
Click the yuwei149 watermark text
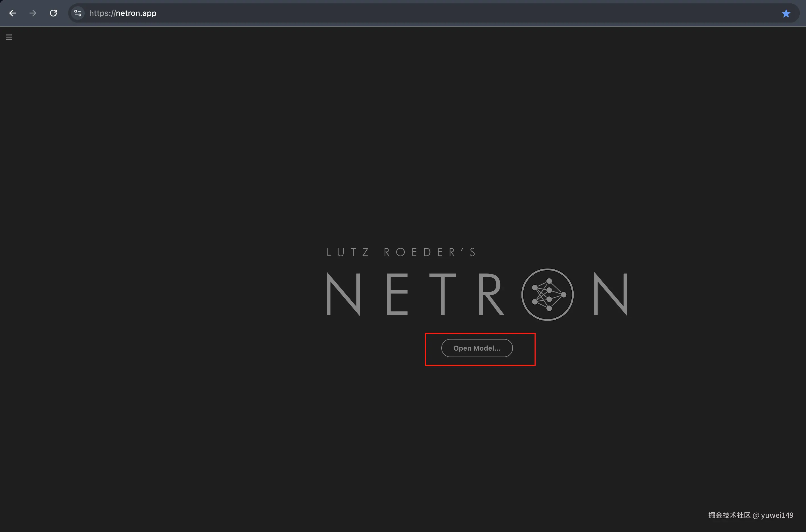coord(777,515)
